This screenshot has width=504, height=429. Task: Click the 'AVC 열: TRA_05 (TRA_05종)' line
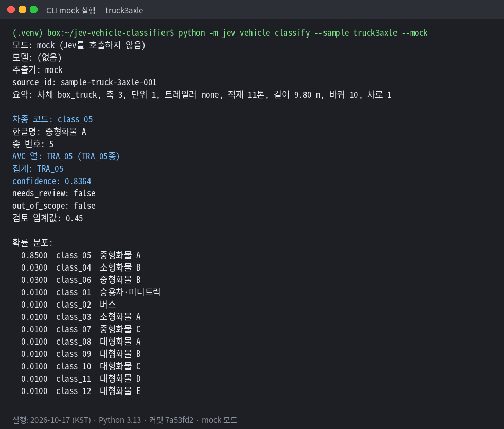(x=66, y=156)
